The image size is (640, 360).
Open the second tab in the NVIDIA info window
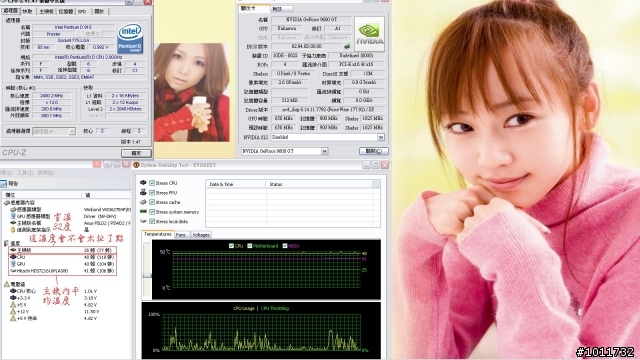[x=281, y=9]
